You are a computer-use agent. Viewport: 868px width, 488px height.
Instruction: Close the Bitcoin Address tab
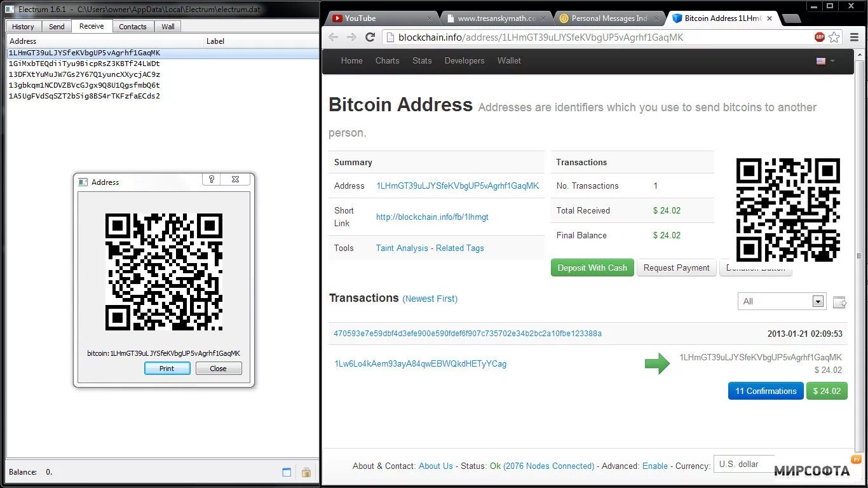(770, 18)
